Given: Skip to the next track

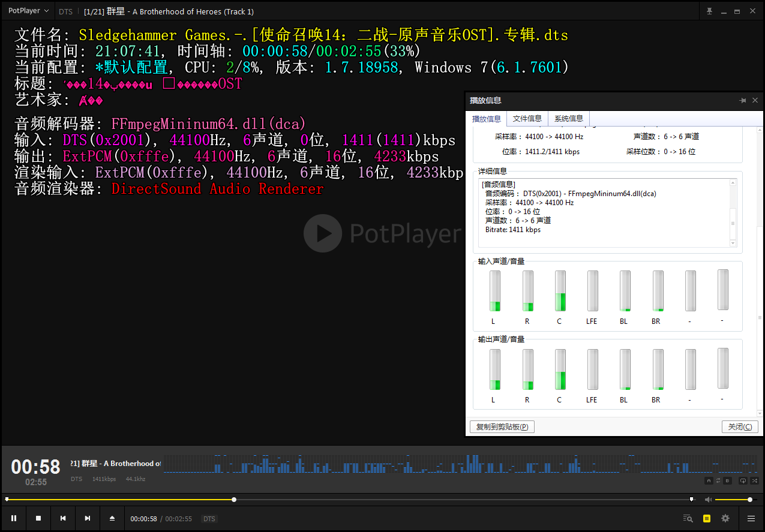Looking at the screenshot, I should click(88, 518).
